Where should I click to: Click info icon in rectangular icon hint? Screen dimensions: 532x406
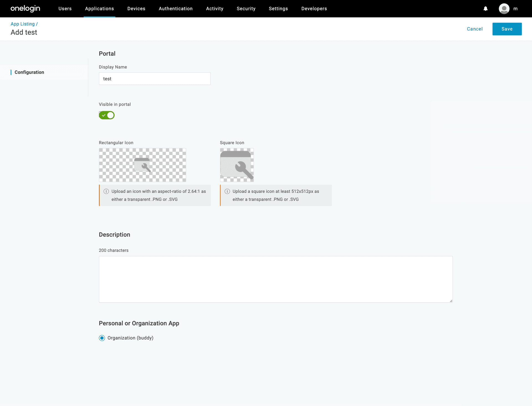tap(106, 191)
